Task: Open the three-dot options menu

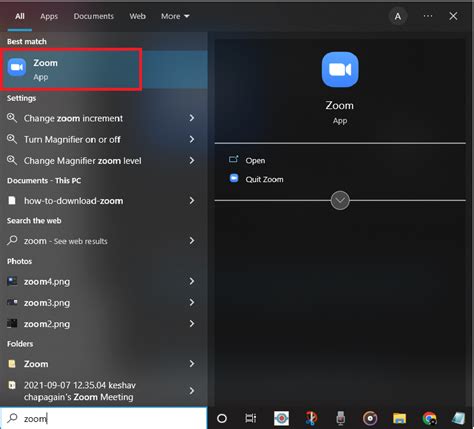Action: (428, 16)
